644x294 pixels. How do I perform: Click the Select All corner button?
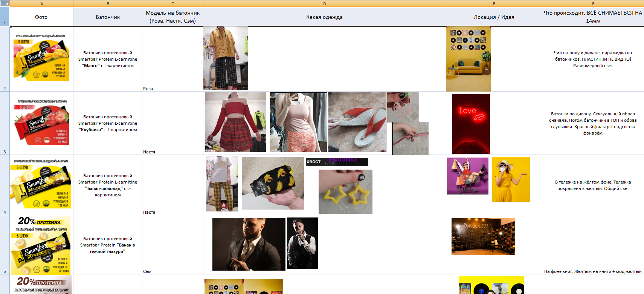[x=5, y=3]
